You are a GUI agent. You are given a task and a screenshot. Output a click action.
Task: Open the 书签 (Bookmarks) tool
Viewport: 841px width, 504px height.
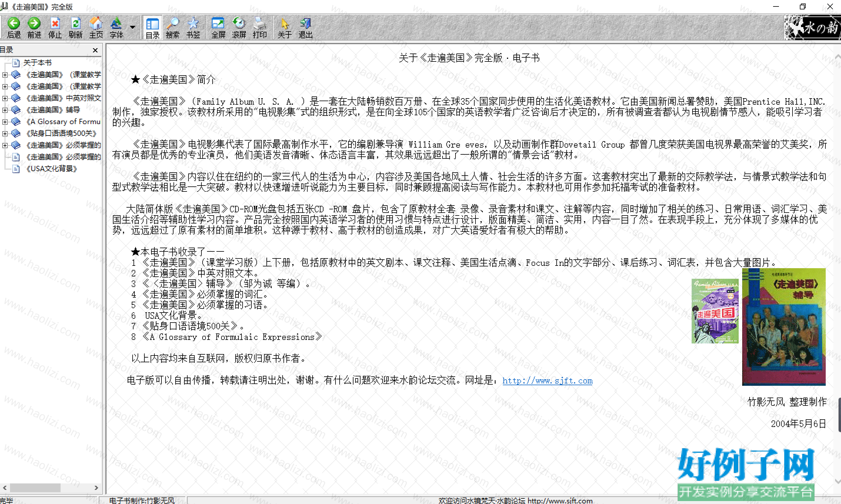pyautogui.click(x=193, y=28)
